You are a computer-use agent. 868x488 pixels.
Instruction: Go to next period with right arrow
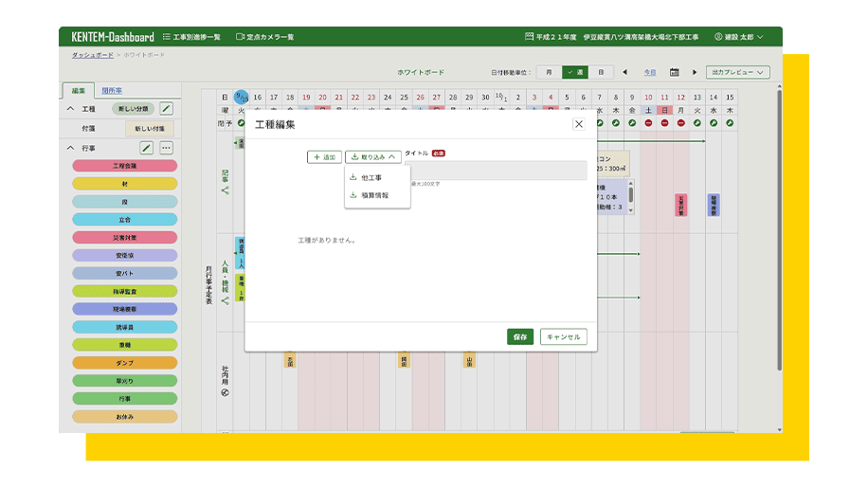click(695, 72)
